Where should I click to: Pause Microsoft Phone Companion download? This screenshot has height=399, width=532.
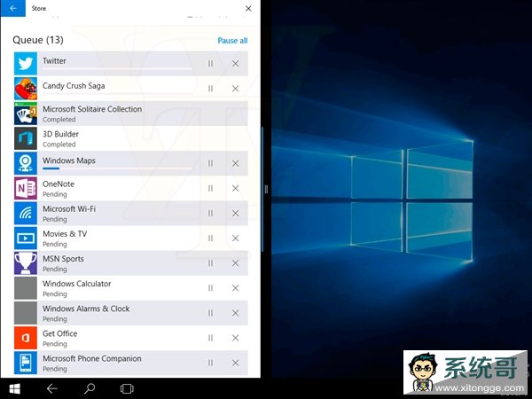tap(210, 363)
